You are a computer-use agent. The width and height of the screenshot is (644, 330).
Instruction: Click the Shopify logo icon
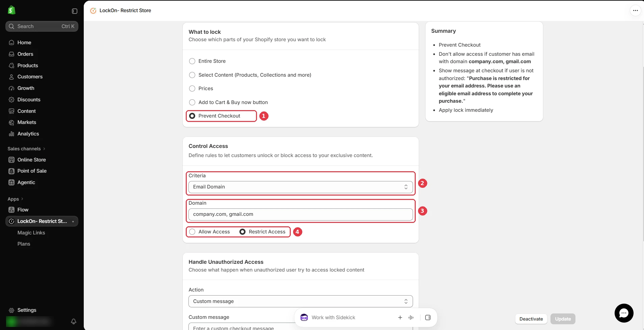(x=11, y=10)
